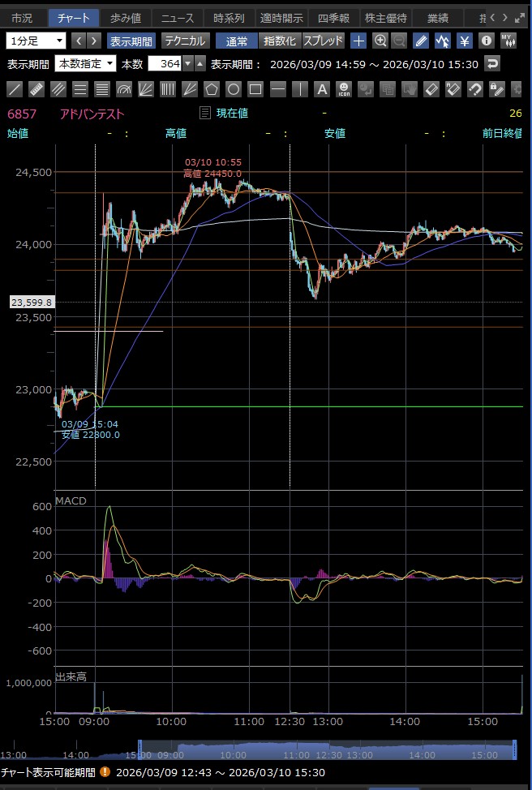The width and height of the screenshot is (532, 790).
Task: Click the zoom in magnifier icon
Action: [380, 41]
